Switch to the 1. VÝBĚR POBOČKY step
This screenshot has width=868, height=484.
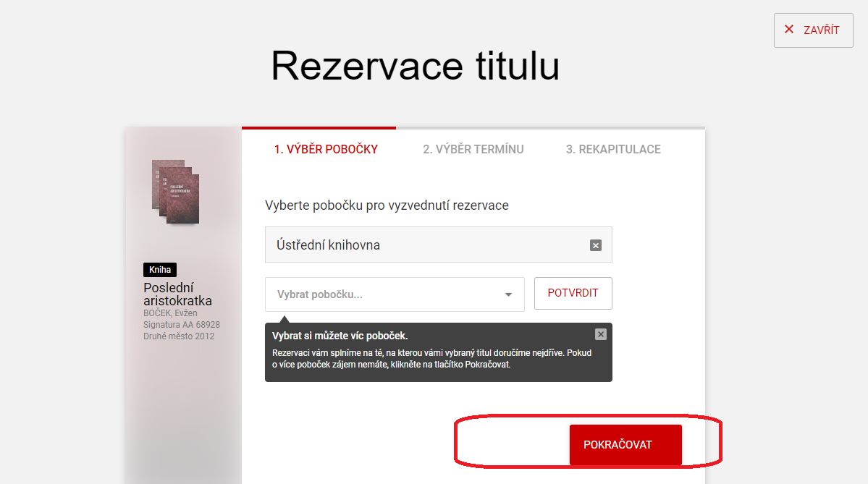click(x=326, y=149)
